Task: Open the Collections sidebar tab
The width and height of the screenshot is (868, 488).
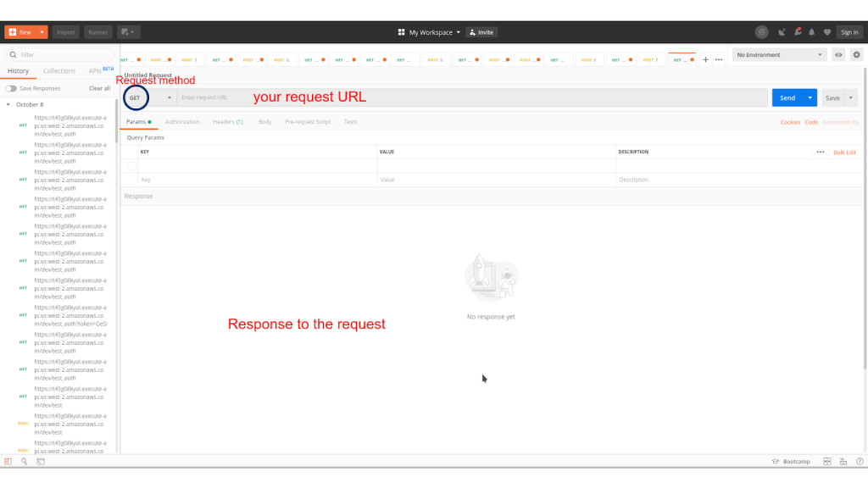Action: point(59,71)
